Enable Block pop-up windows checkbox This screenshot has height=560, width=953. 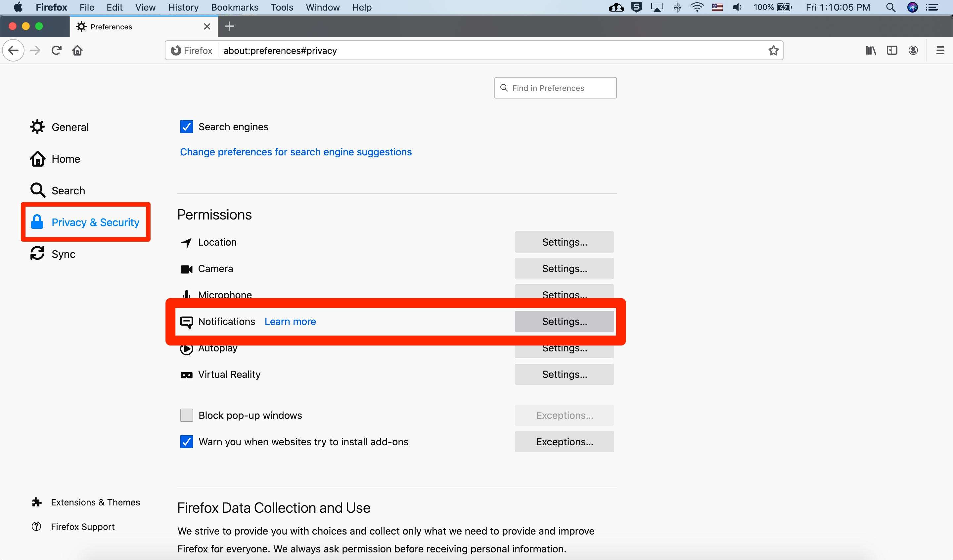(x=186, y=415)
